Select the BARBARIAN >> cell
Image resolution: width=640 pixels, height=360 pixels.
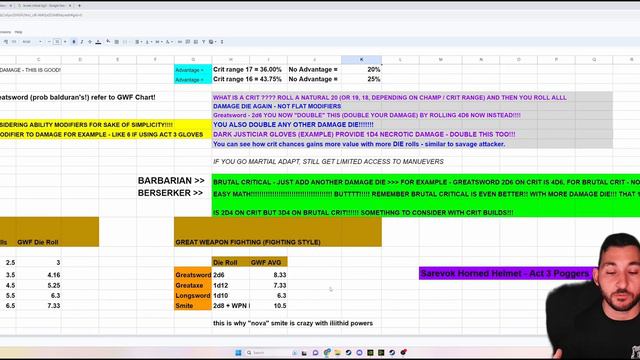171,180
